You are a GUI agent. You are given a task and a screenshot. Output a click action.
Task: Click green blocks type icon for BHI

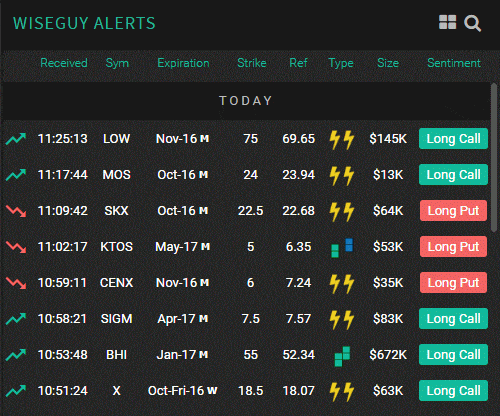pyautogui.click(x=342, y=356)
